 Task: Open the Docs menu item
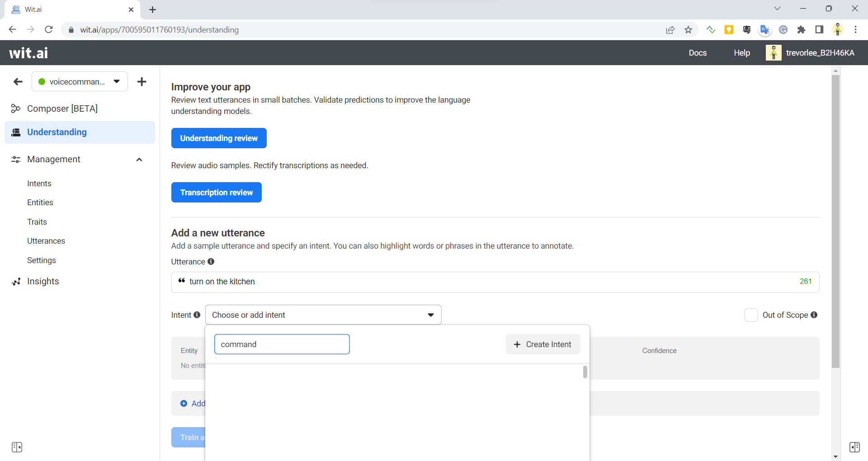[698, 52]
